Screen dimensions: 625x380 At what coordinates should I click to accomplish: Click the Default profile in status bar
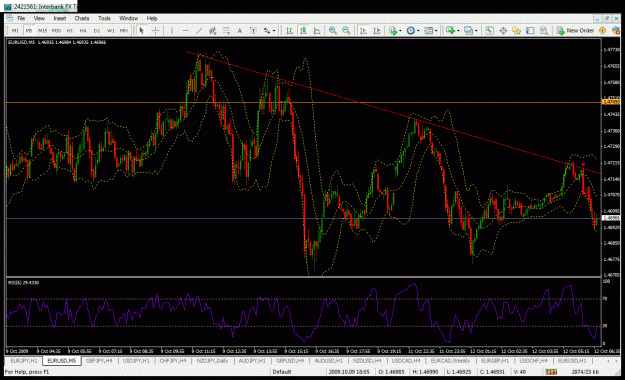coord(282,372)
